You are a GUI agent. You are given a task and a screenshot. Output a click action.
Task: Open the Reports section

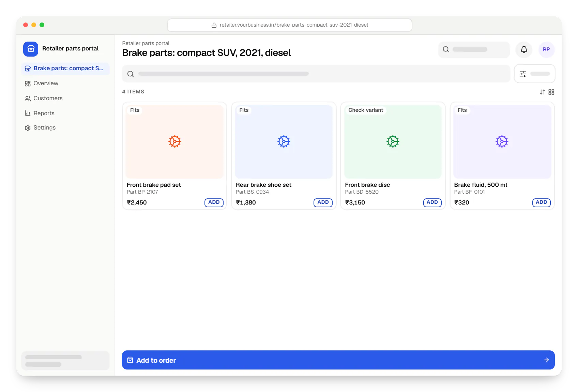click(65, 113)
